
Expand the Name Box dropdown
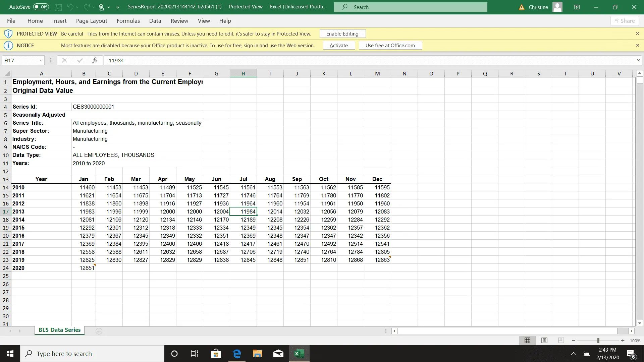pyautogui.click(x=40, y=60)
